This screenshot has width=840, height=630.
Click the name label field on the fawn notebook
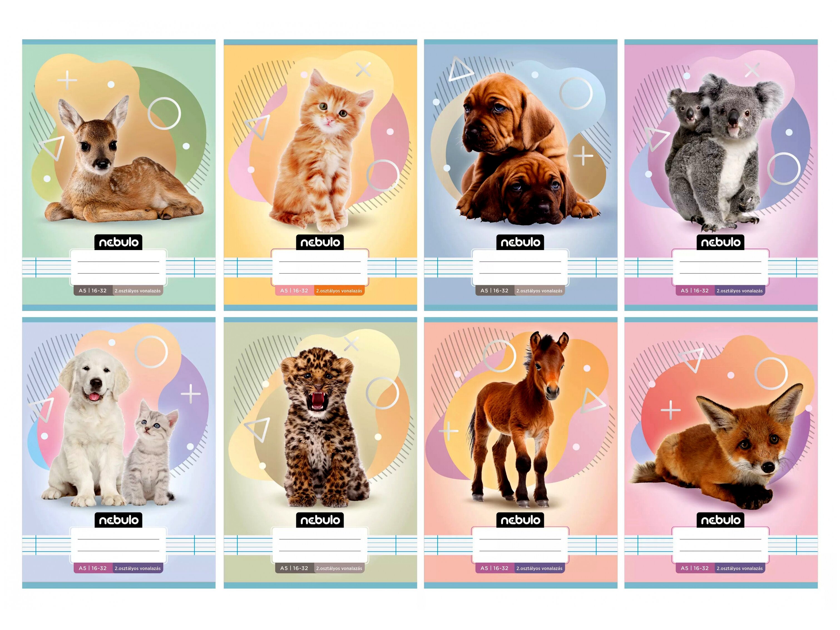point(118,267)
